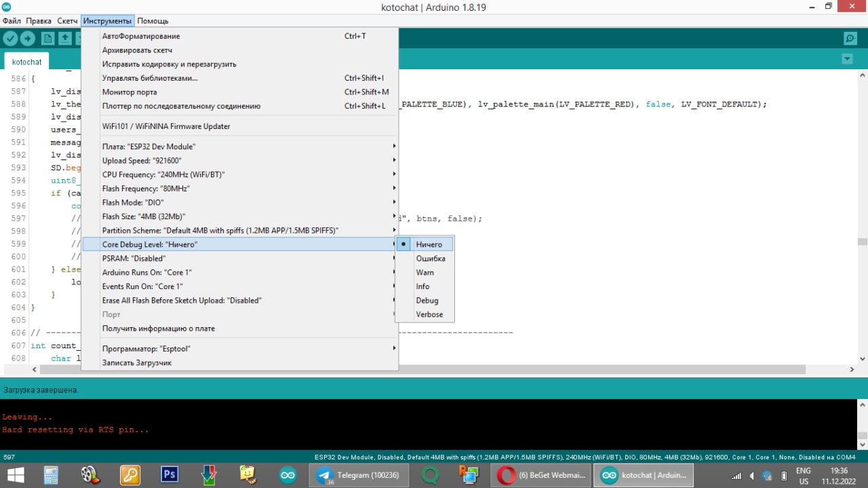Choose АвтоФорматирование menu entry

239,36
